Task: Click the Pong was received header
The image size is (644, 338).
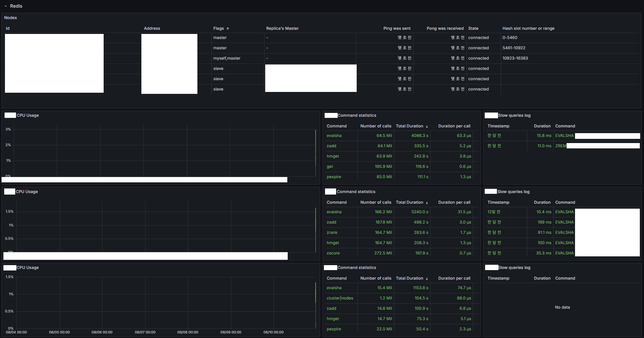Action: [x=445, y=29]
